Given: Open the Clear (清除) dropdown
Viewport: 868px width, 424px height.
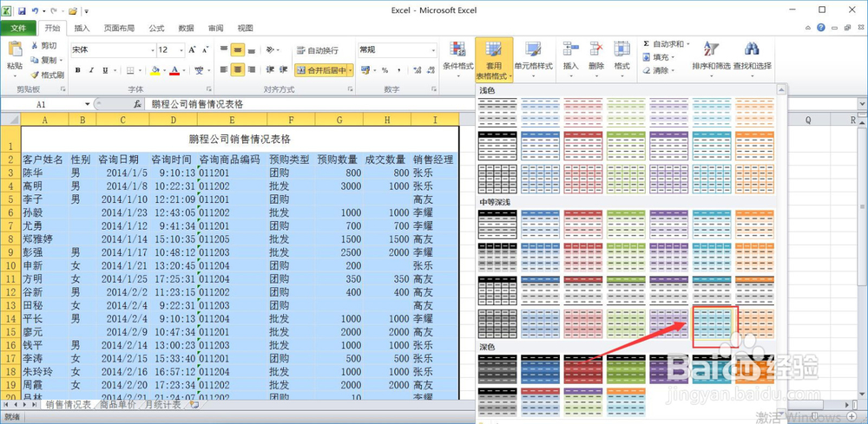Looking at the screenshot, I should click(x=660, y=70).
